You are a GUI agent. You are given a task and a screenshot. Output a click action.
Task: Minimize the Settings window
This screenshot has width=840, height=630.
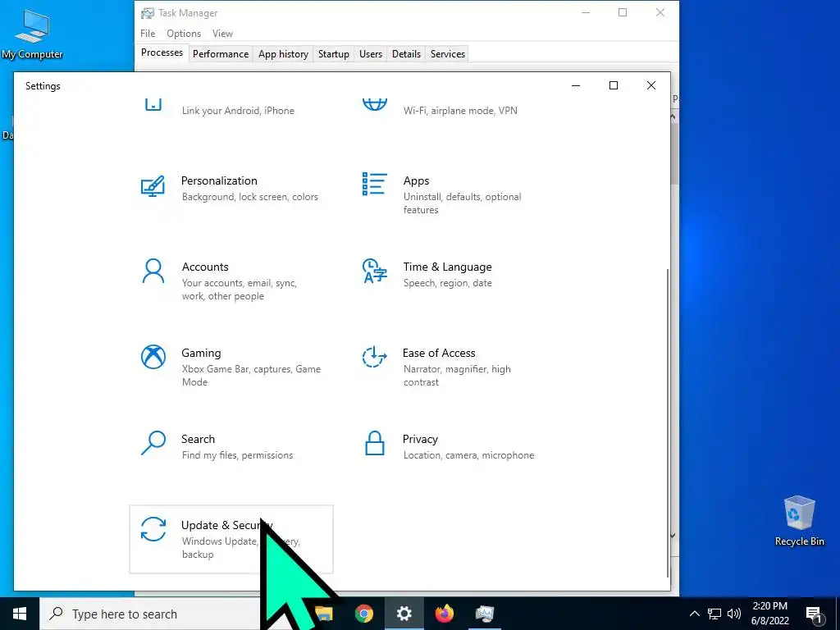[576, 85]
